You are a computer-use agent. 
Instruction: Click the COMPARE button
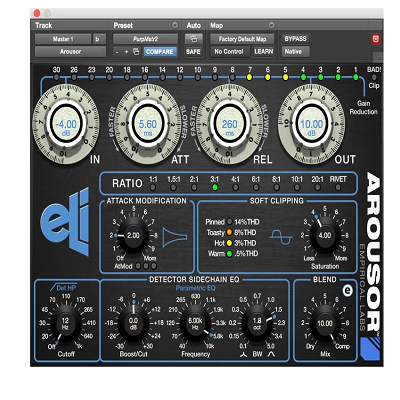pyautogui.click(x=160, y=52)
